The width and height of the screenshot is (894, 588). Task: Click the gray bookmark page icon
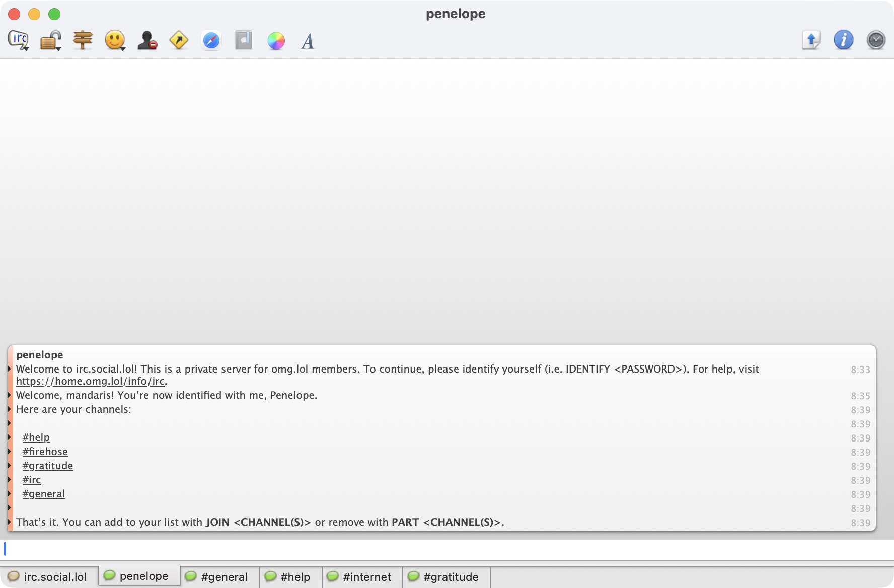click(x=244, y=40)
